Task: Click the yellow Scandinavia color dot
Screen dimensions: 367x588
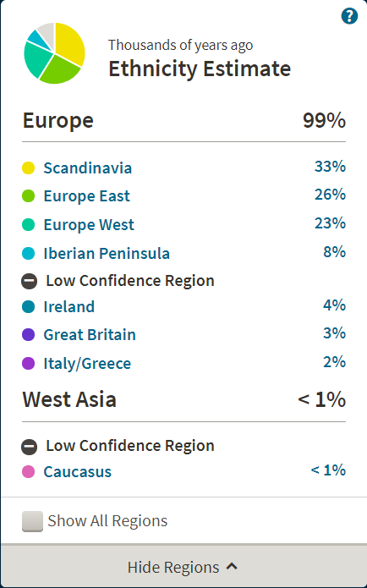Action: (x=29, y=168)
